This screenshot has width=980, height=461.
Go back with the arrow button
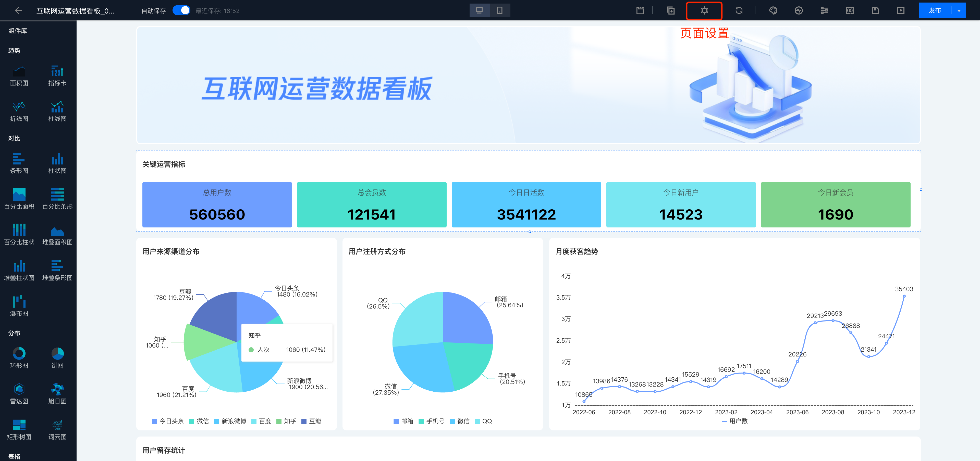click(x=18, y=11)
